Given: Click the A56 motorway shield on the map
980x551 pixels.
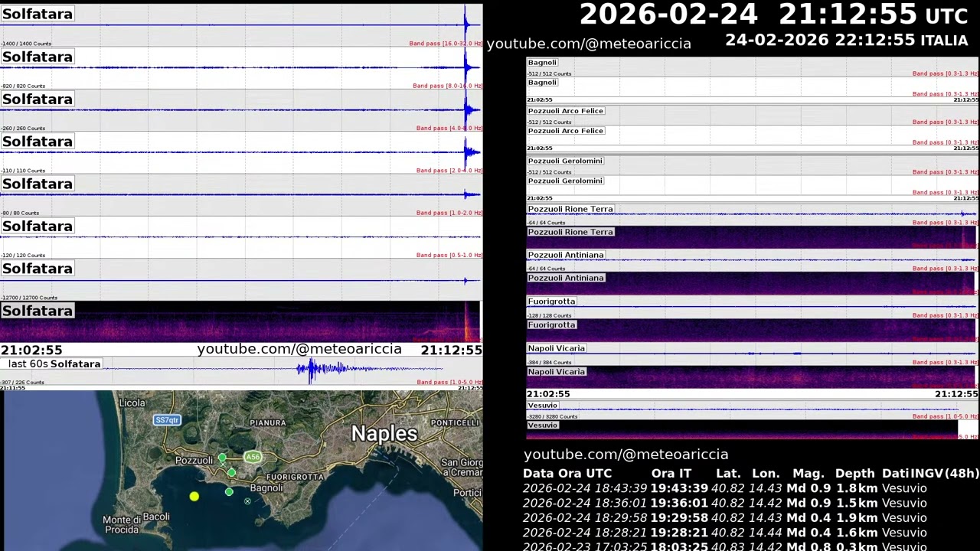Looking at the screenshot, I should (253, 457).
